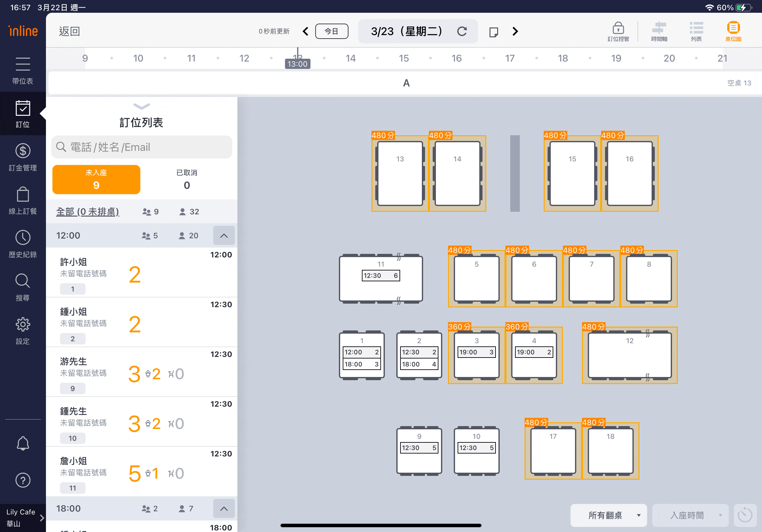The height and width of the screenshot is (532, 762).
Task: Click the 今日 today button
Action: click(331, 32)
